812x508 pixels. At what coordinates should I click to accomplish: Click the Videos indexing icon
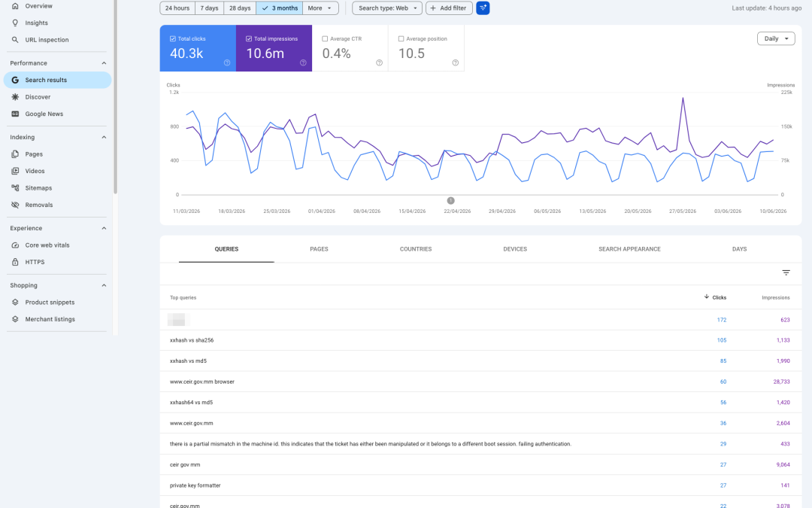coord(15,171)
